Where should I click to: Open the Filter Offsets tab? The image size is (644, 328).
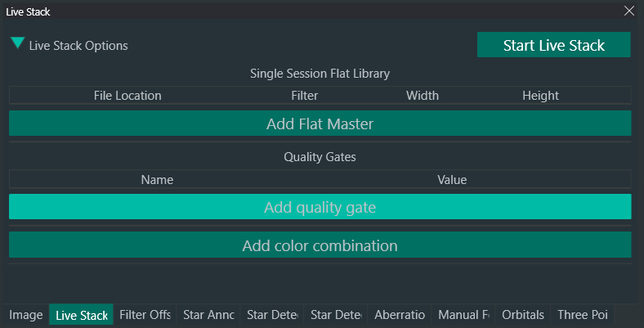coord(145,315)
